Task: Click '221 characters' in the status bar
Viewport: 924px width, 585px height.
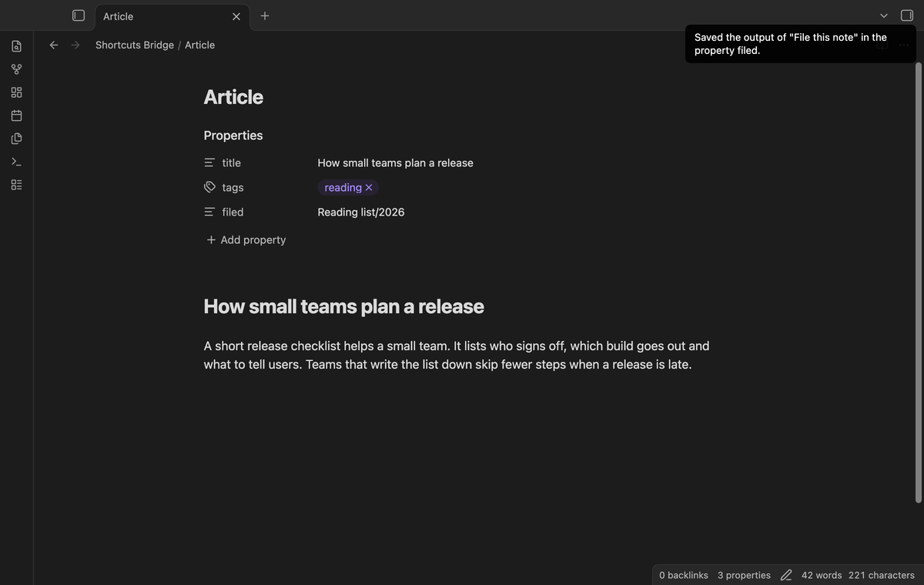Action: [x=882, y=575]
